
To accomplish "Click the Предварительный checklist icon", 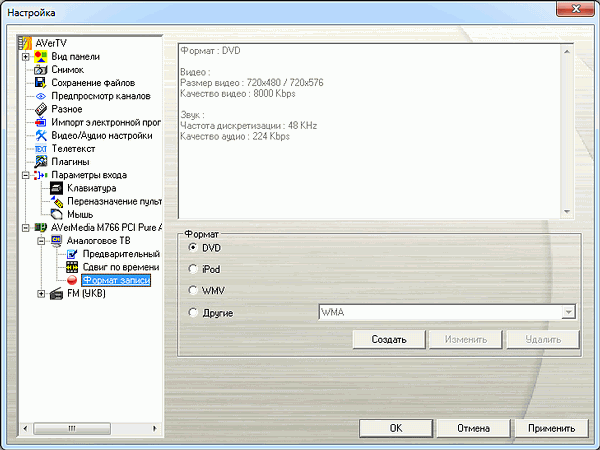I will coord(72,254).
